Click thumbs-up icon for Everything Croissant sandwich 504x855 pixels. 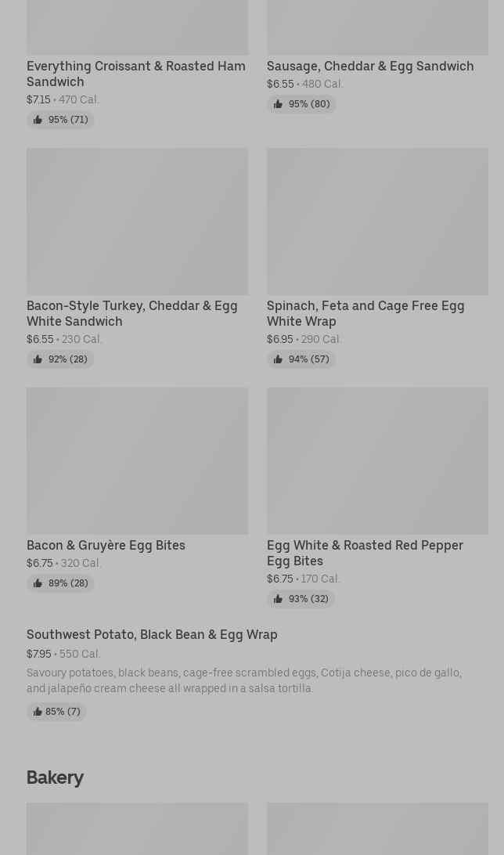(38, 120)
